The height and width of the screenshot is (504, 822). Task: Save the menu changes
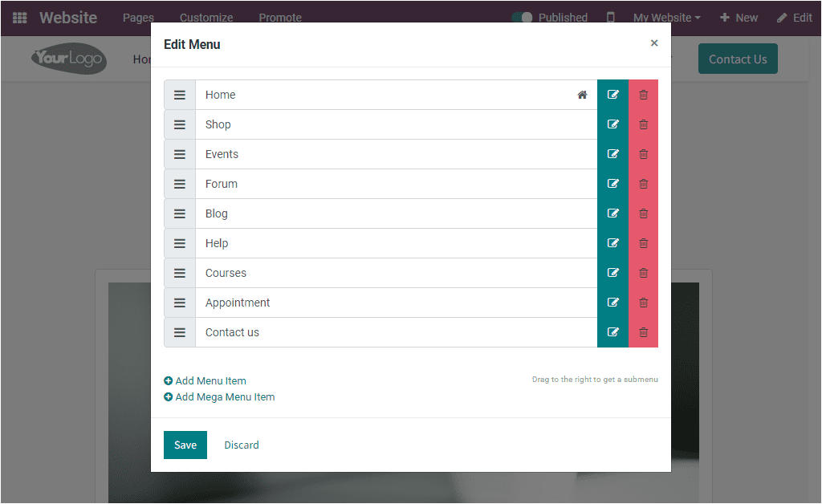pos(185,445)
